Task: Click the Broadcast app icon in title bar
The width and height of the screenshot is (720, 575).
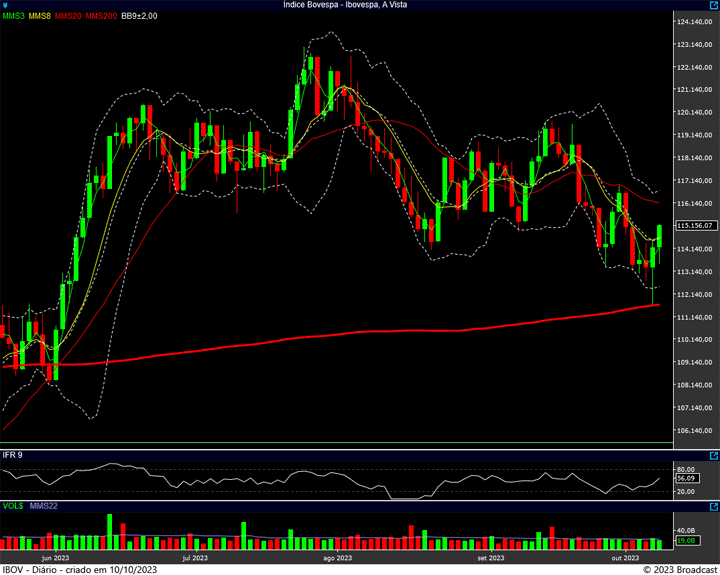Action: point(5,5)
